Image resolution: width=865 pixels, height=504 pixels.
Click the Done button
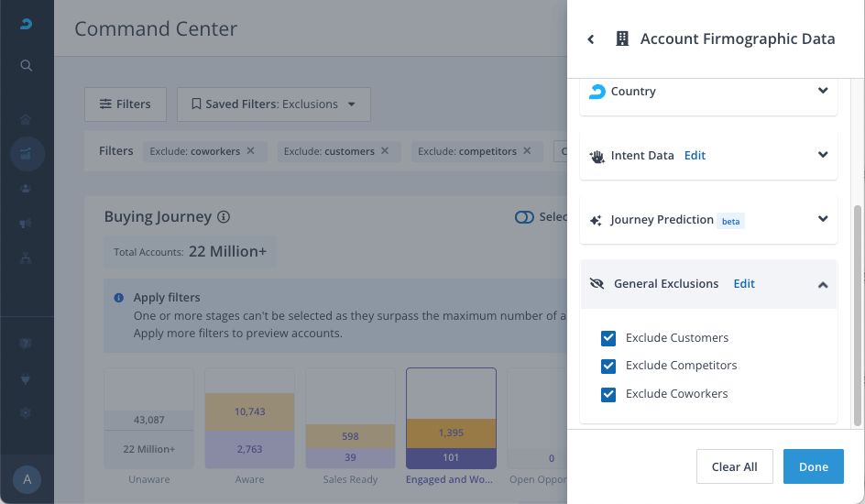click(813, 466)
